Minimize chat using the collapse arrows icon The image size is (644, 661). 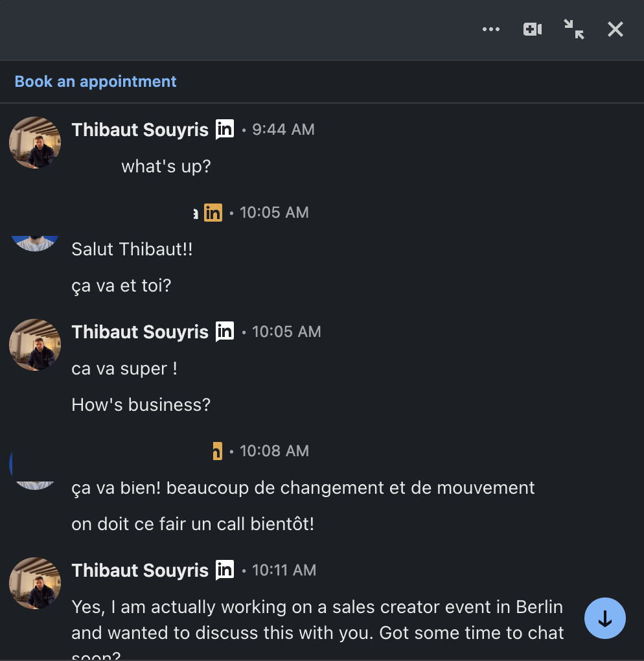pyautogui.click(x=574, y=29)
